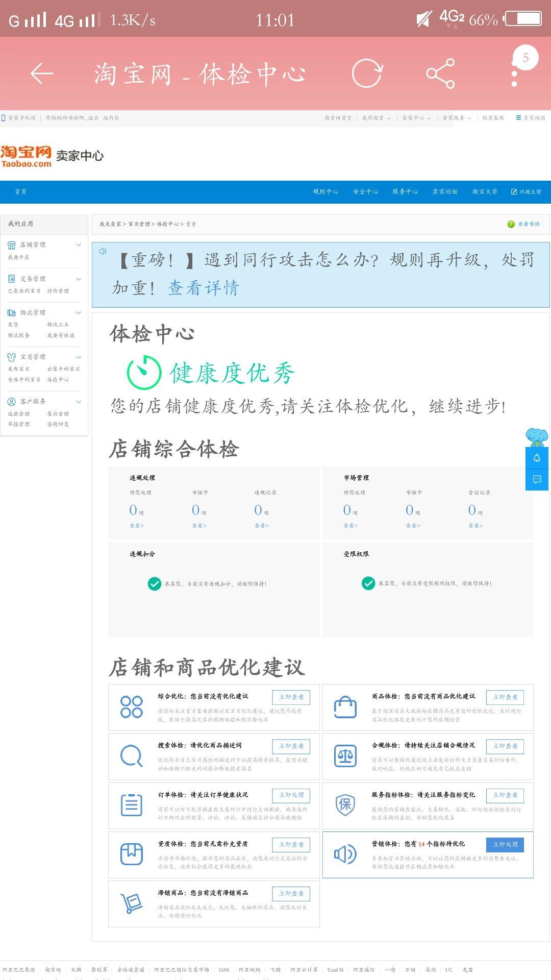The width and height of the screenshot is (551, 980).
Task: Refresh the page with the reload icon
Action: 367,73
